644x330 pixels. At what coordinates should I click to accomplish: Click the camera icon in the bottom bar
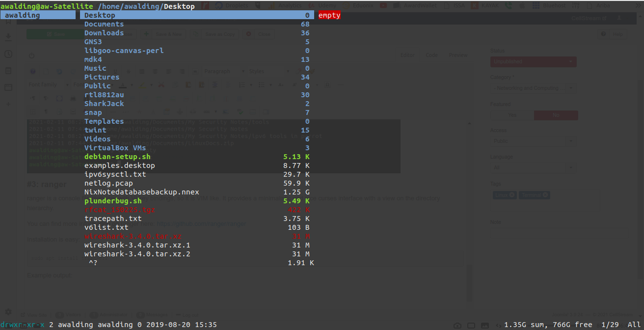tap(457, 325)
